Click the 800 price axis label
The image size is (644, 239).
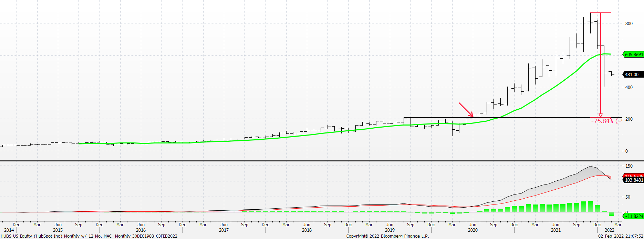pos(629,23)
